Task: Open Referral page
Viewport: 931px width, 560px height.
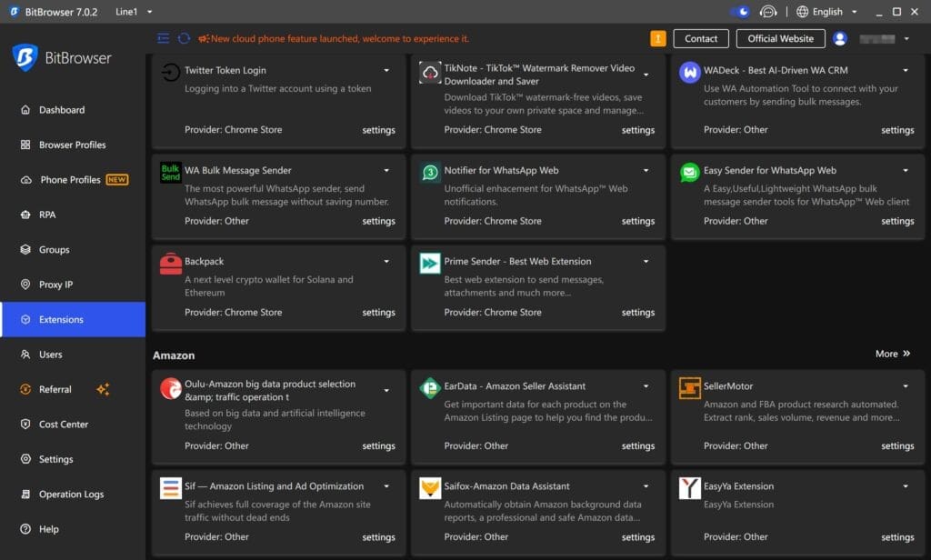Action: click(73, 389)
